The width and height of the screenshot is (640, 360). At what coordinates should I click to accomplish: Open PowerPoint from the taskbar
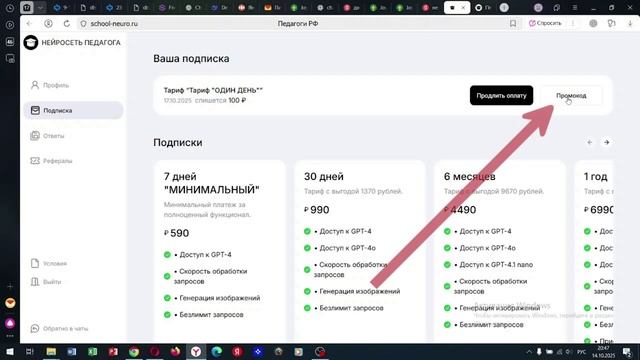[113, 351]
